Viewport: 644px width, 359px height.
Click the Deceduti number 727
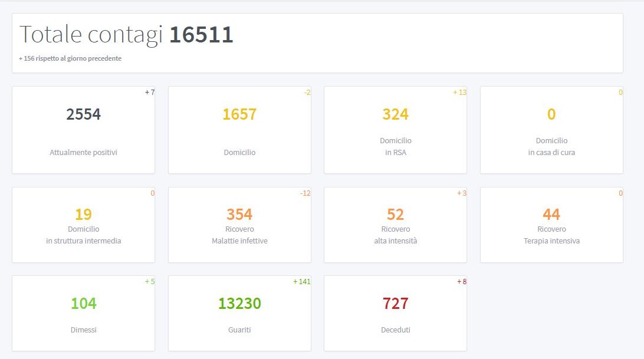click(x=395, y=304)
